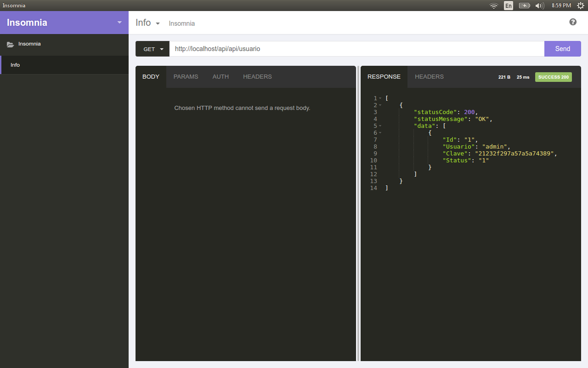The width and height of the screenshot is (588, 368).
Task: Click the SUCCESS 200 status badge
Action: [x=553, y=77]
